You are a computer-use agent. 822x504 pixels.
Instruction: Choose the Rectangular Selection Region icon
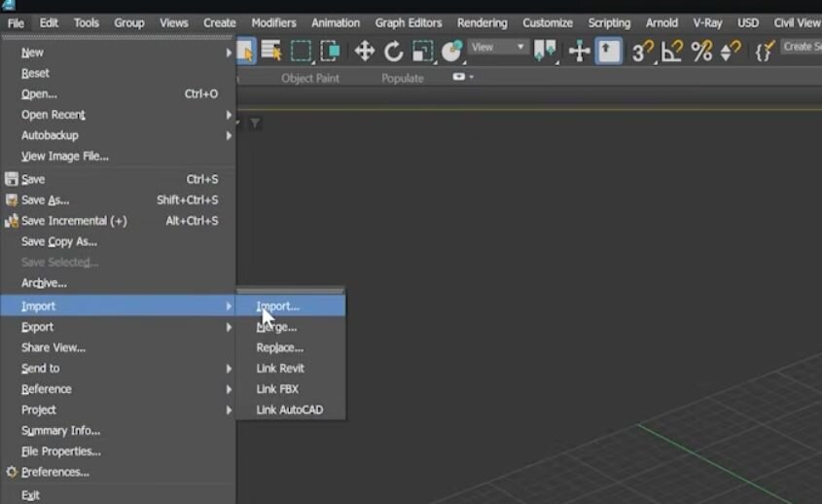301,51
